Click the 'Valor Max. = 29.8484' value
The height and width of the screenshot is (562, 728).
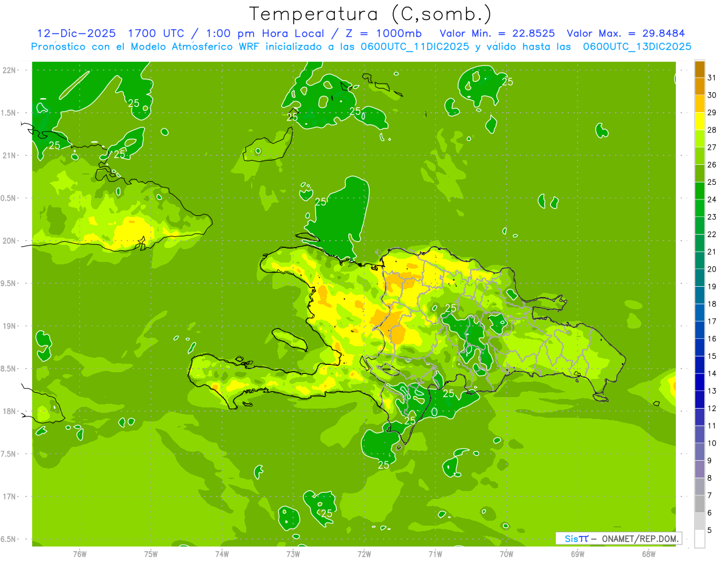click(x=626, y=33)
